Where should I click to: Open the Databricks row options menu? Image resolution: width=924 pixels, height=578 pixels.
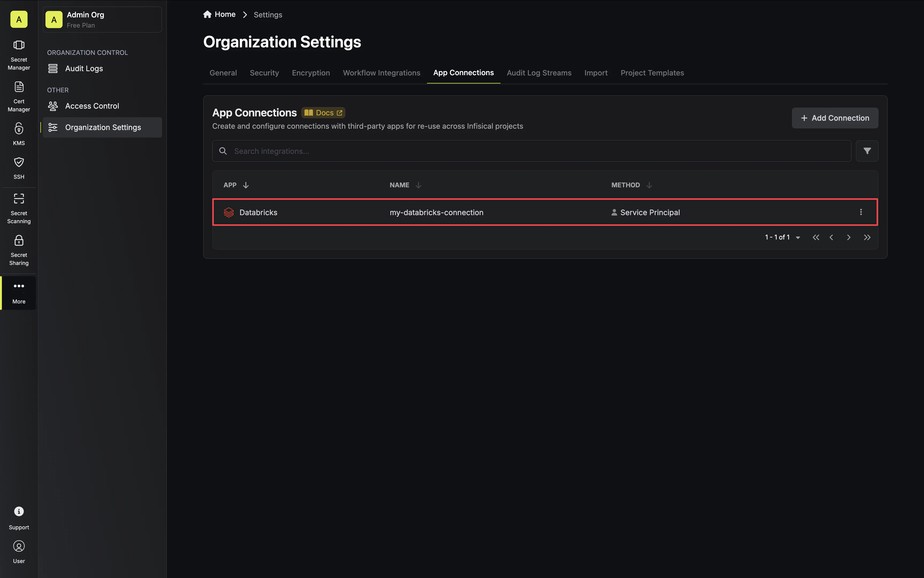861,212
